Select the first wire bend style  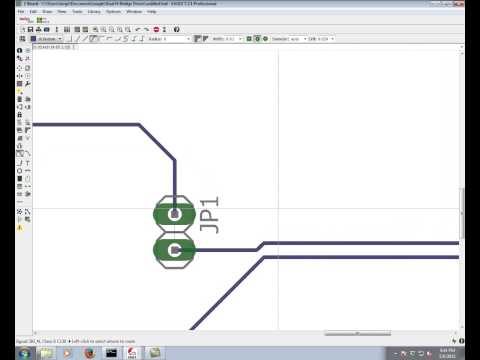(70, 39)
